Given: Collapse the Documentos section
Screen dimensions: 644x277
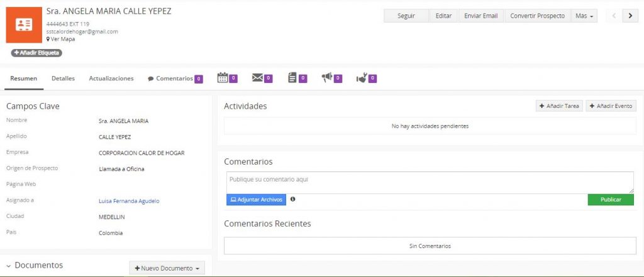Looking at the screenshot, I should pos(9,266).
